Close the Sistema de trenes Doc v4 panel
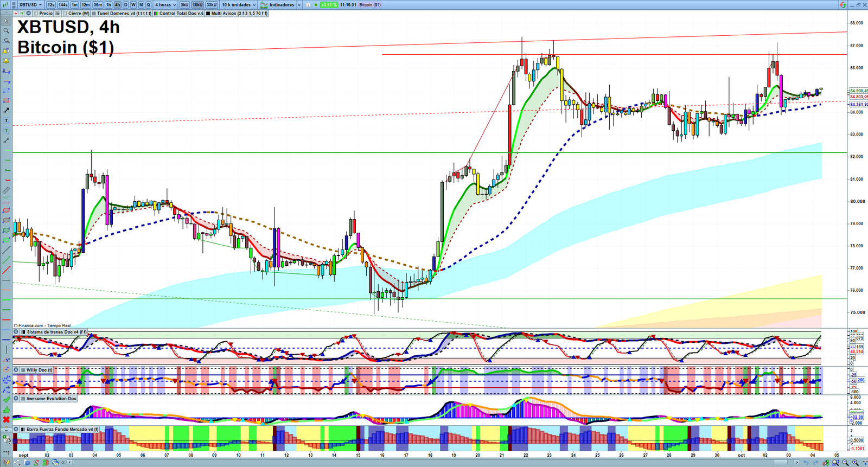The width and height of the screenshot is (868, 467). click(x=16, y=332)
